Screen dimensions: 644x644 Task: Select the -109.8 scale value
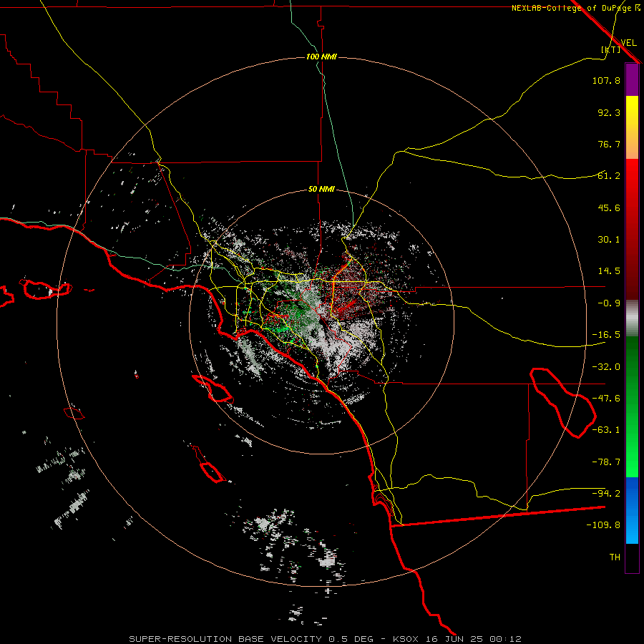[x=603, y=525]
